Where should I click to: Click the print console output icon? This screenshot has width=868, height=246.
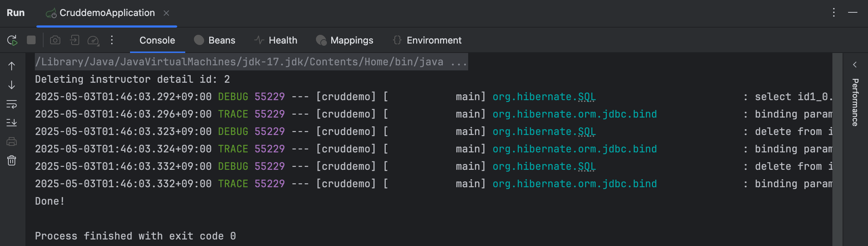pyautogui.click(x=12, y=142)
